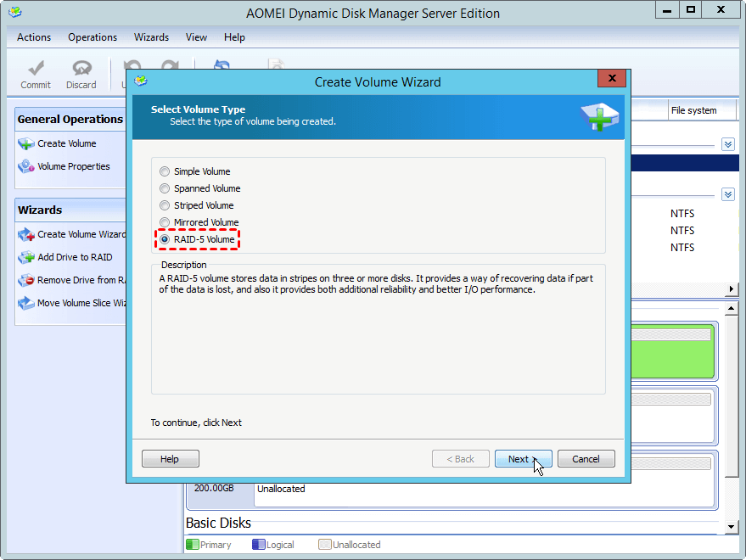The image size is (746, 560).
Task: Click the AOMEI app icon in title bar
Action: click(15, 12)
